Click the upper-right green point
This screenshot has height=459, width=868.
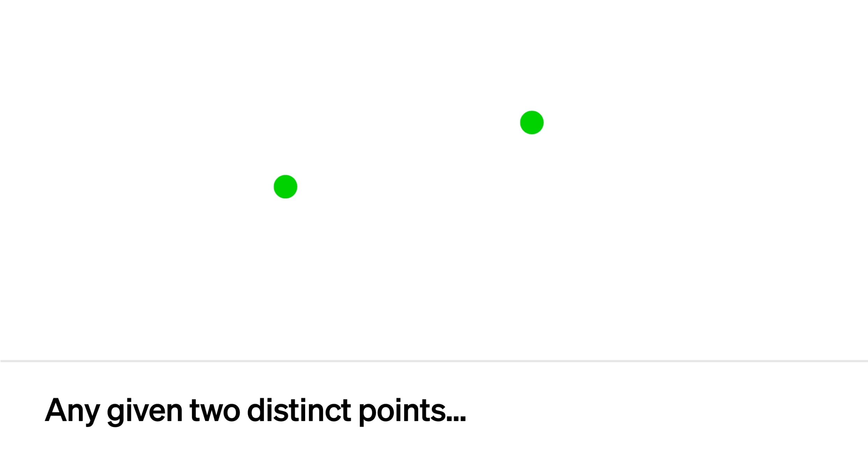click(x=531, y=122)
